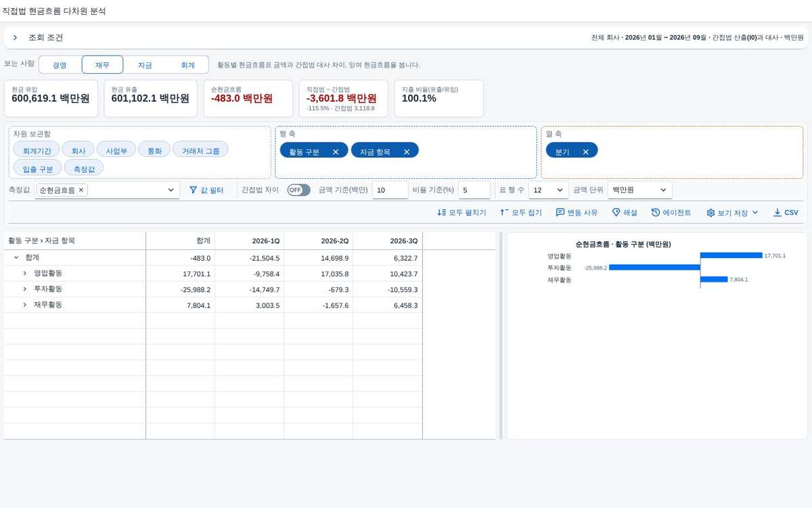Switch to the 재무 viewer tab
Image resolution: width=812 pixels, height=508 pixels.
point(102,65)
